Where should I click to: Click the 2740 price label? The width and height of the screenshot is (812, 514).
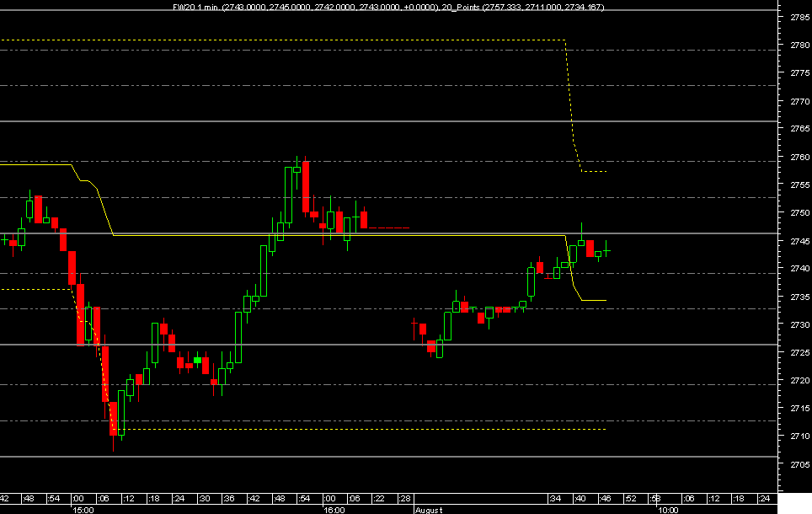799,269
